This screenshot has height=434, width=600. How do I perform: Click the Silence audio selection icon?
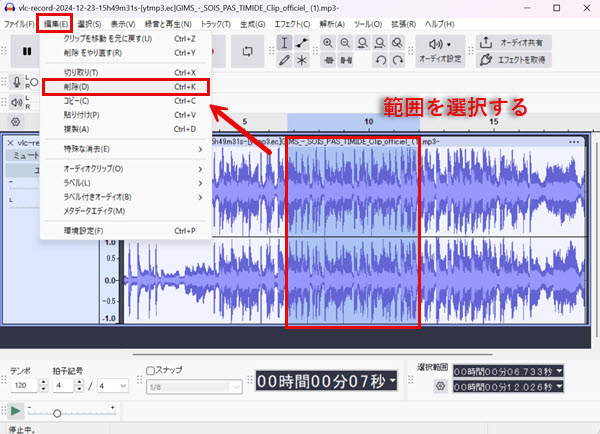(346, 60)
